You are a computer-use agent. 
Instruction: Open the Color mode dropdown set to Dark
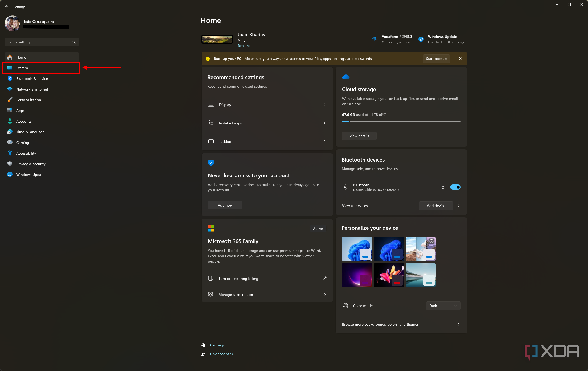[x=443, y=306]
